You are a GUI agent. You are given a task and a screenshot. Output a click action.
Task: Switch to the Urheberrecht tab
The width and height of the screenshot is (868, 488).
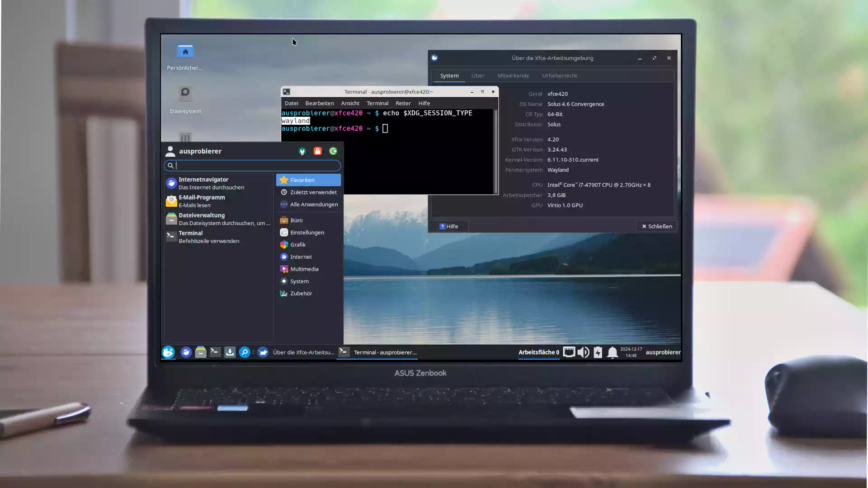click(x=559, y=76)
